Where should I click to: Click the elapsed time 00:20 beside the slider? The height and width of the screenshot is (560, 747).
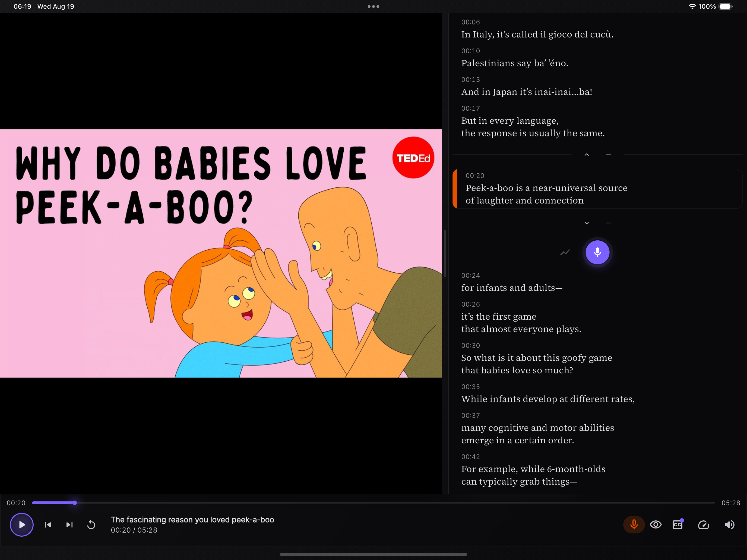16,502
